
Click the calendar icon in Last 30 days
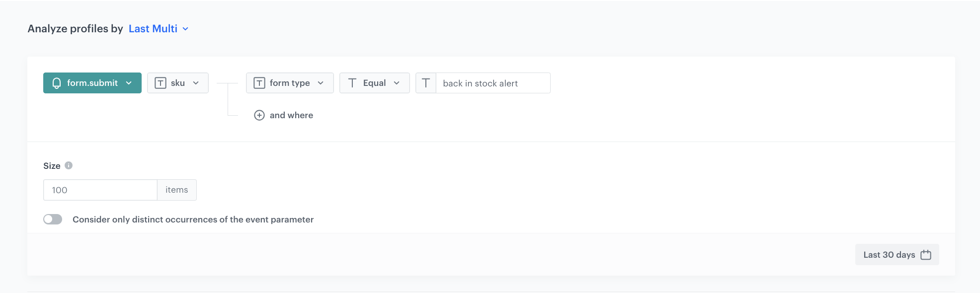click(925, 255)
